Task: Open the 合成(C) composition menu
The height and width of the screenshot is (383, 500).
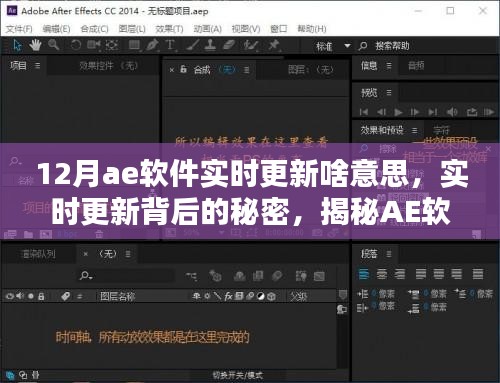Action: click(94, 29)
